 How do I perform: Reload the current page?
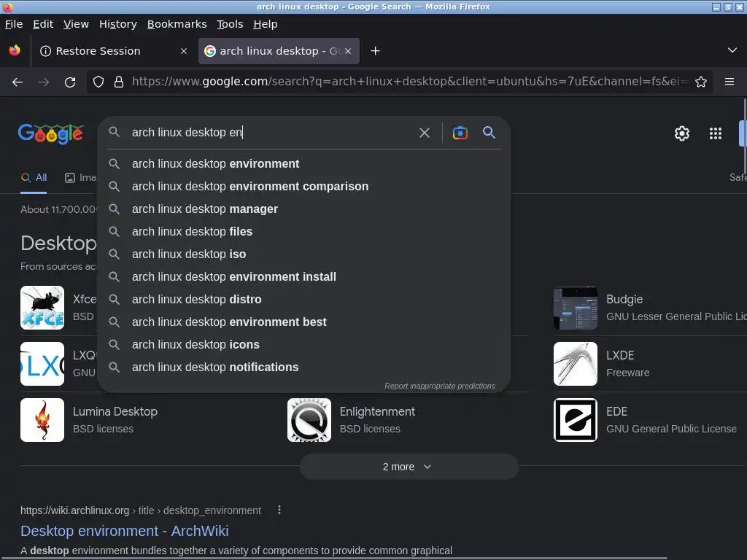[x=70, y=82]
